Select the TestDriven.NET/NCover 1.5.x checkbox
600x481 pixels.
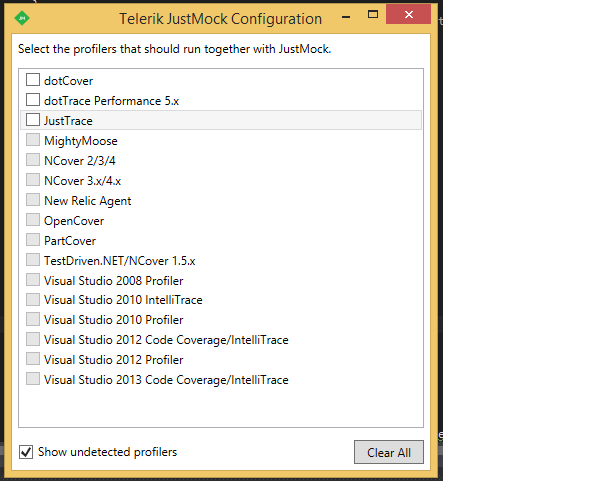coord(34,260)
